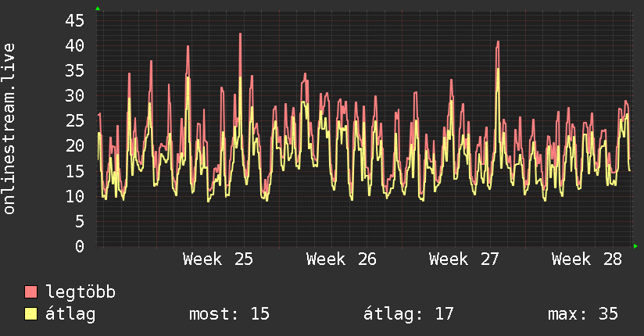
Task: Click the 45 value on y-axis
Action: (x=74, y=20)
